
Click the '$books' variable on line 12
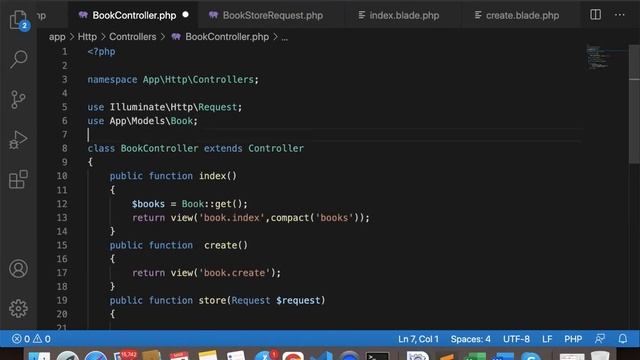148,204
